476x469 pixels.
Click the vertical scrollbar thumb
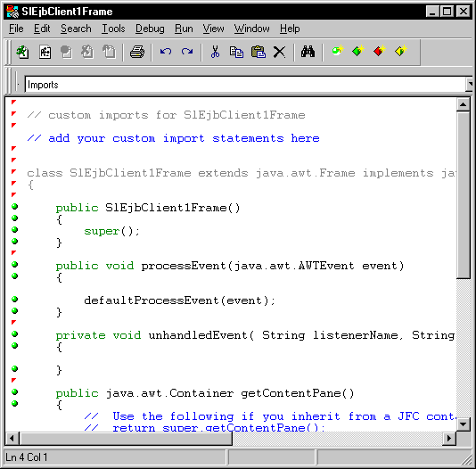(x=464, y=195)
